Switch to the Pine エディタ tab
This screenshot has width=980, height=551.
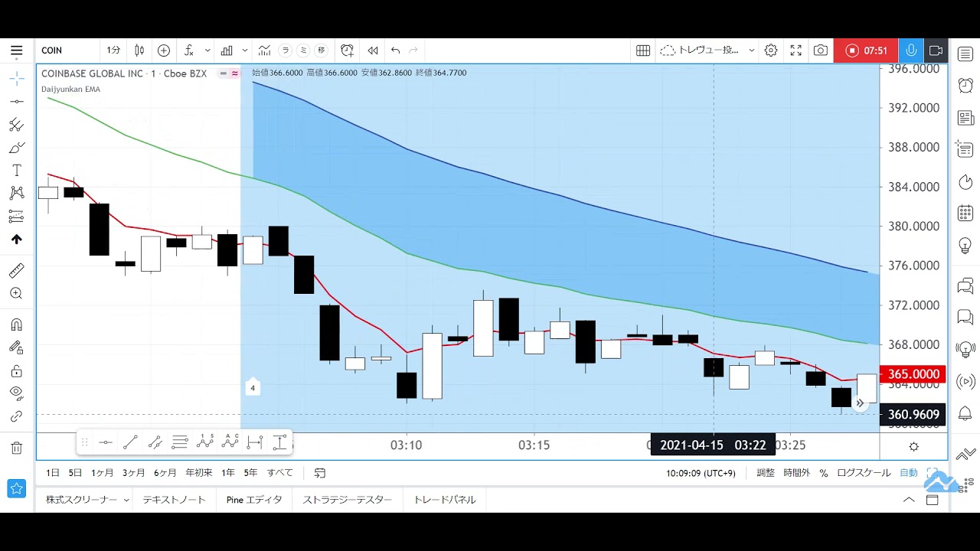coord(254,500)
